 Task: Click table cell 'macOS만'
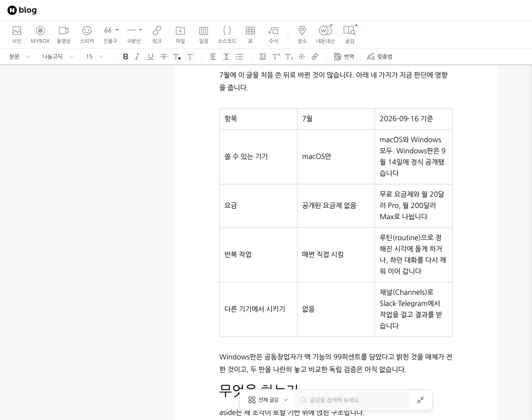pyautogui.click(x=336, y=157)
